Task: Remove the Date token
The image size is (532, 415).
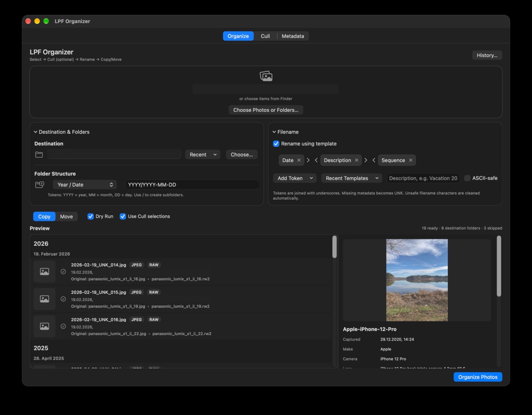Action: click(x=299, y=160)
